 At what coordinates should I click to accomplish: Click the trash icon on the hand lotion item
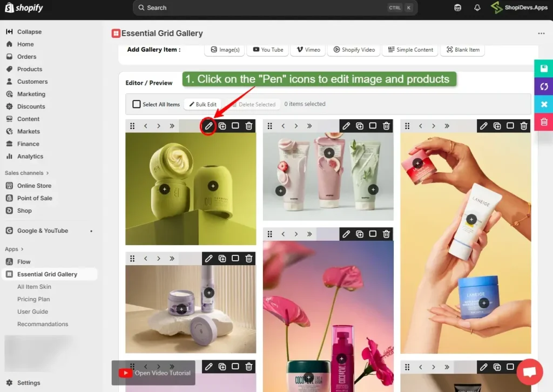(x=523, y=125)
